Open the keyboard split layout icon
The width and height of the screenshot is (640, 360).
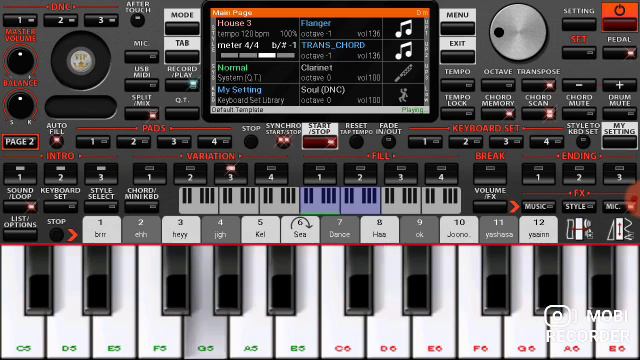[579, 229]
